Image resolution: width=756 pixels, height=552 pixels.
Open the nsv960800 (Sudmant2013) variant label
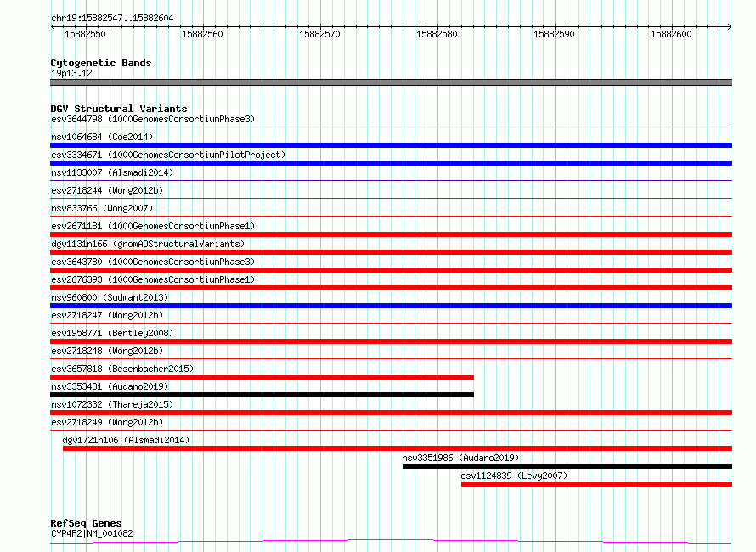point(110,297)
